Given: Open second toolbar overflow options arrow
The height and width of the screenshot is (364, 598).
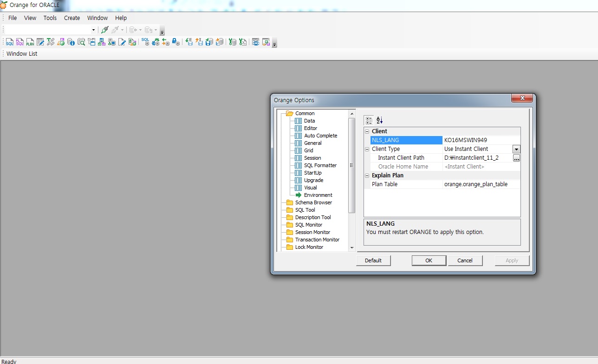Looking at the screenshot, I should (x=274, y=43).
